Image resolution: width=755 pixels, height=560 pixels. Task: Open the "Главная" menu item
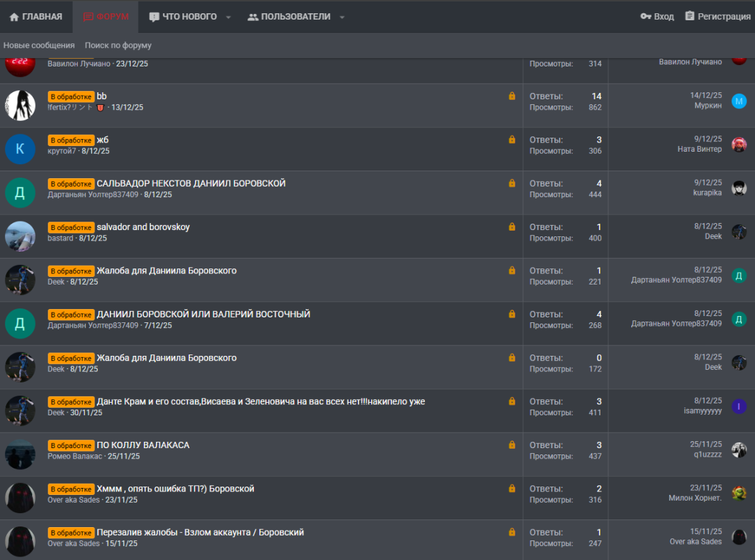(x=36, y=17)
